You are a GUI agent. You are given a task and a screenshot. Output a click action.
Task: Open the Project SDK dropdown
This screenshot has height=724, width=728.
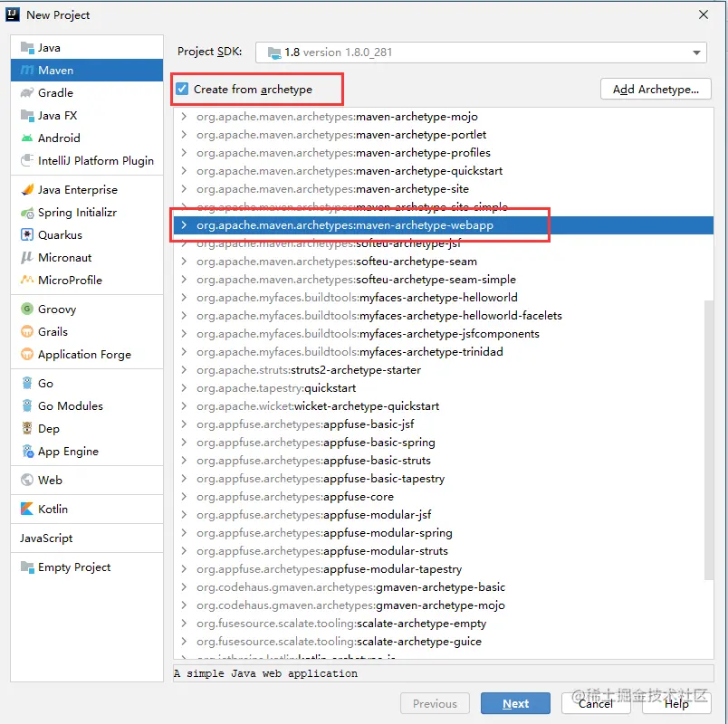coord(481,52)
